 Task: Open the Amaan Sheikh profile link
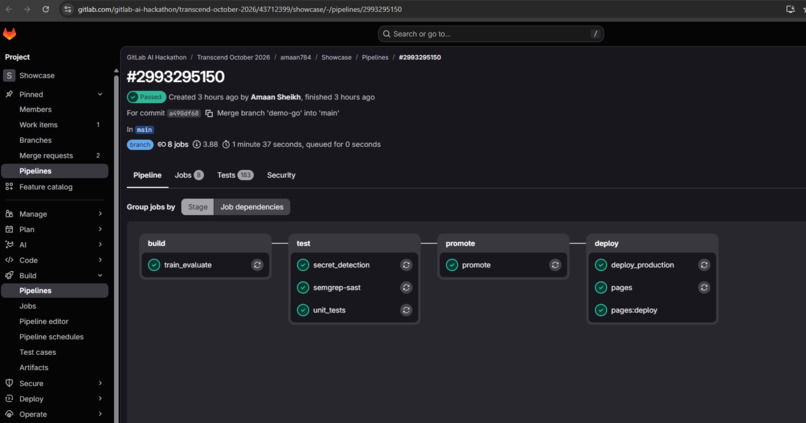point(276,97)
